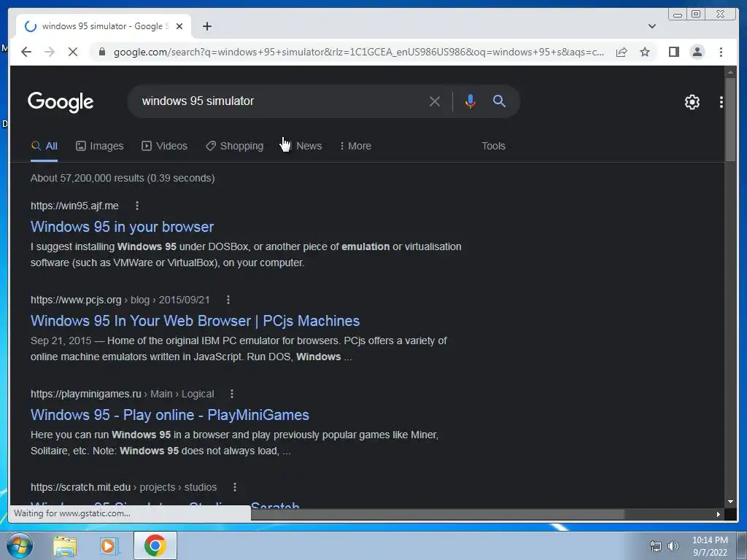747x560 pixels.
Task: Go to Google home via the logo
Action: click(x=61, y=102)
